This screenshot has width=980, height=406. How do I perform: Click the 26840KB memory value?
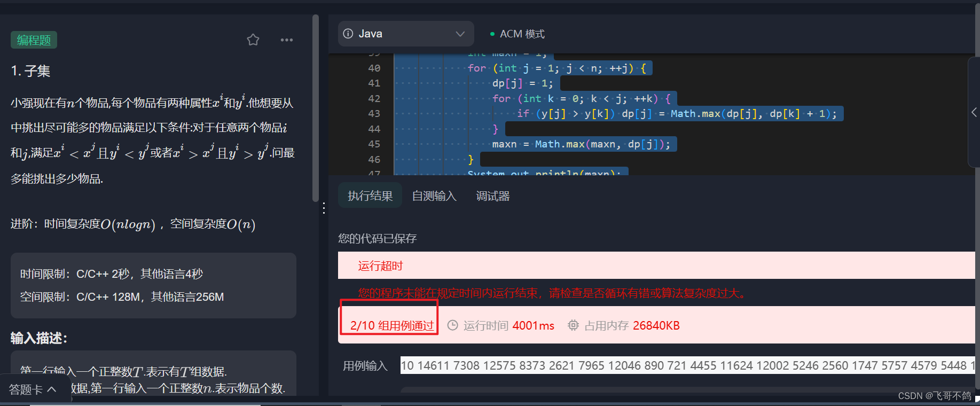(x=656, y=325)
